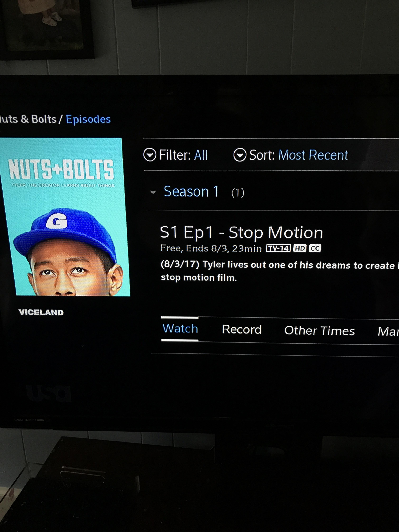This screenshot has width=399, height=532.
Task: Collapse Season 1 with the triangle arrow
Action: 153,192
